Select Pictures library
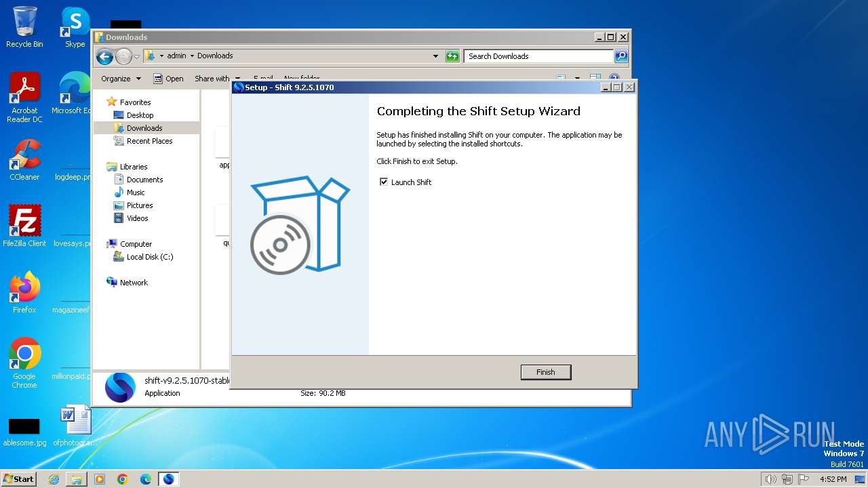Screen dimensions: 868x488 (140, 205)
